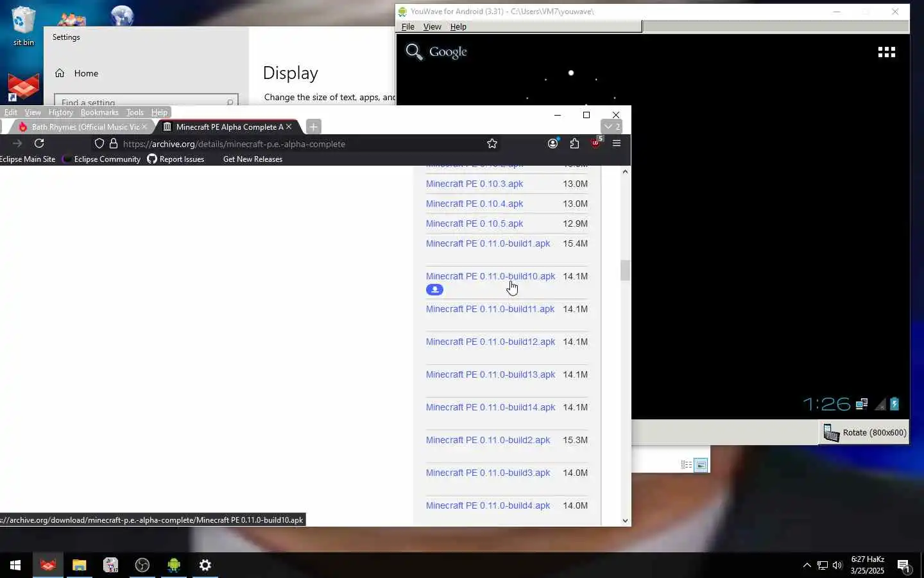This screenshot has height=578, width=924.
Task: Open the browser Bookmarks menu
Action: pyautogui.click(x=99, y=112)
